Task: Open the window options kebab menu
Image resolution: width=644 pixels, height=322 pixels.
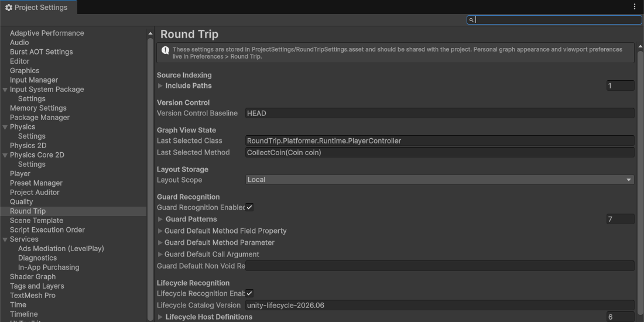Action: click(635, 6)
